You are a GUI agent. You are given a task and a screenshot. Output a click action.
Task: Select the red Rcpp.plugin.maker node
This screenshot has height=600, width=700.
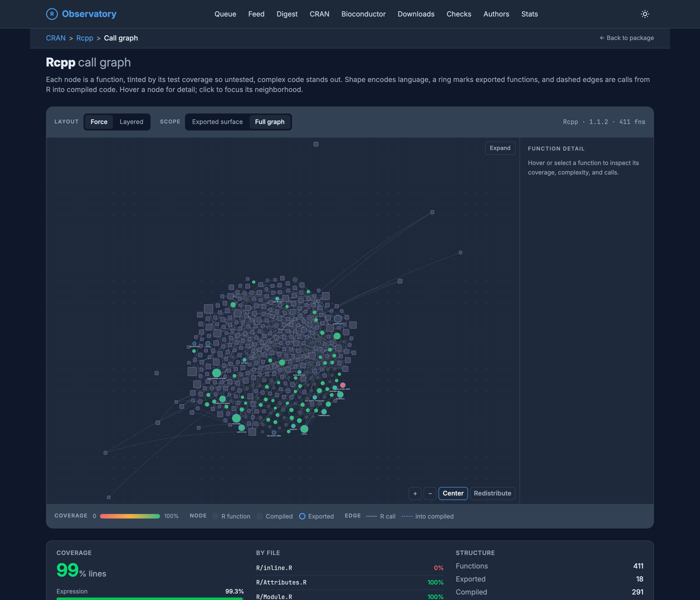click(342, 385)
